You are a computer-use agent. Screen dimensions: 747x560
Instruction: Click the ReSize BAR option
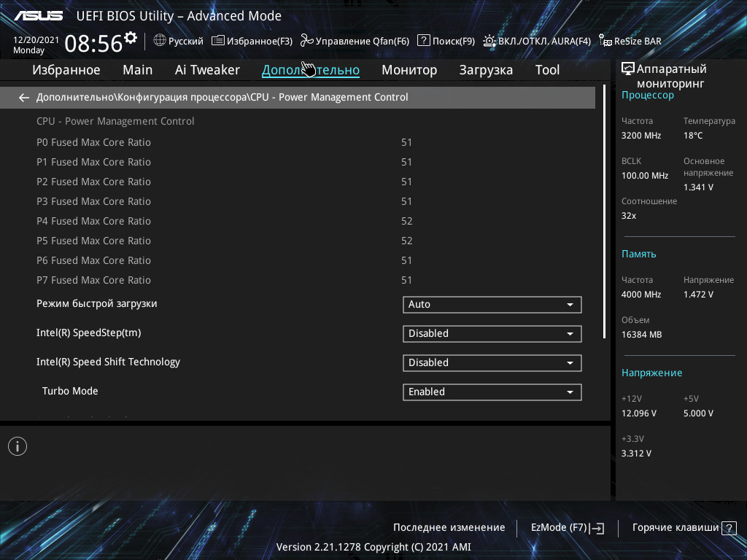(x=630, y=41)
